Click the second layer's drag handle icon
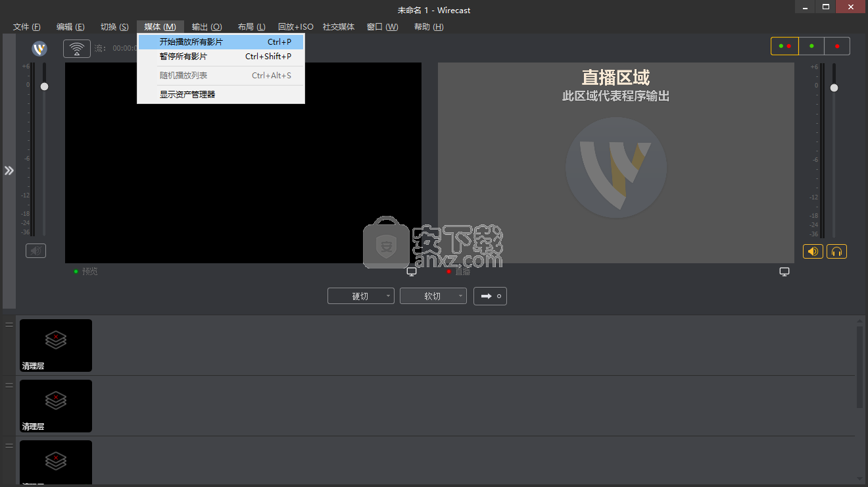 (x=9, y=385)
